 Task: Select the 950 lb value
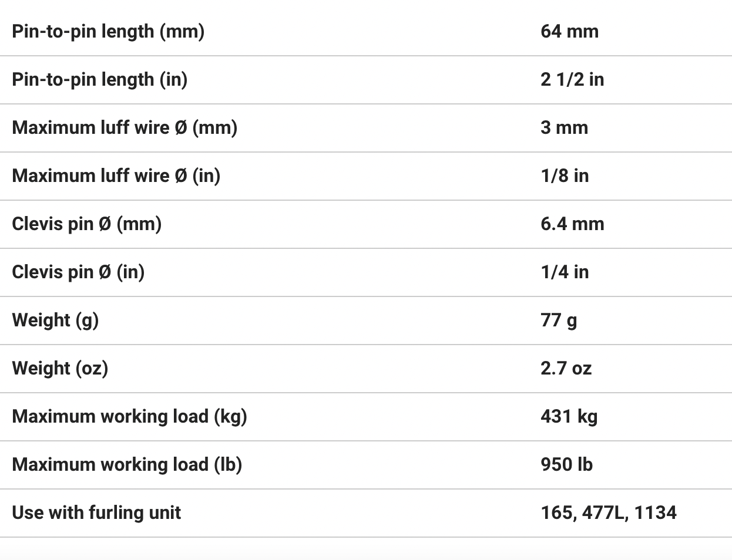pos(566,464)
